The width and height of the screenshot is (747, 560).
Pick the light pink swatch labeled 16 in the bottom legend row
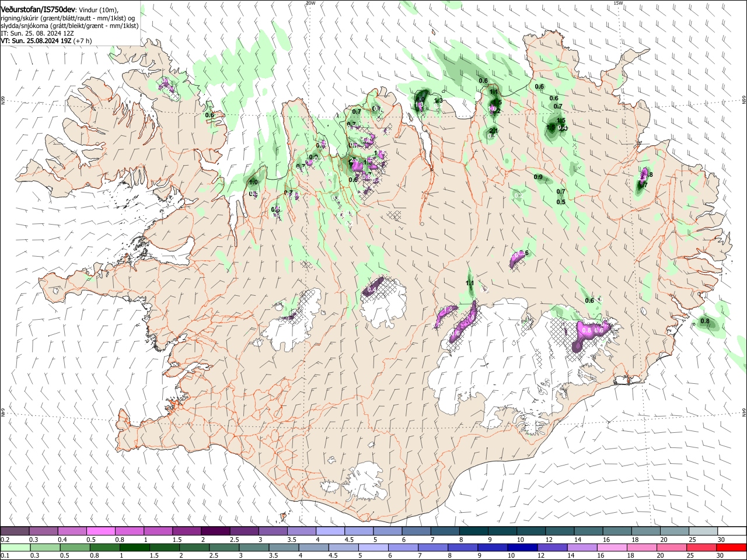click(612, 547)
